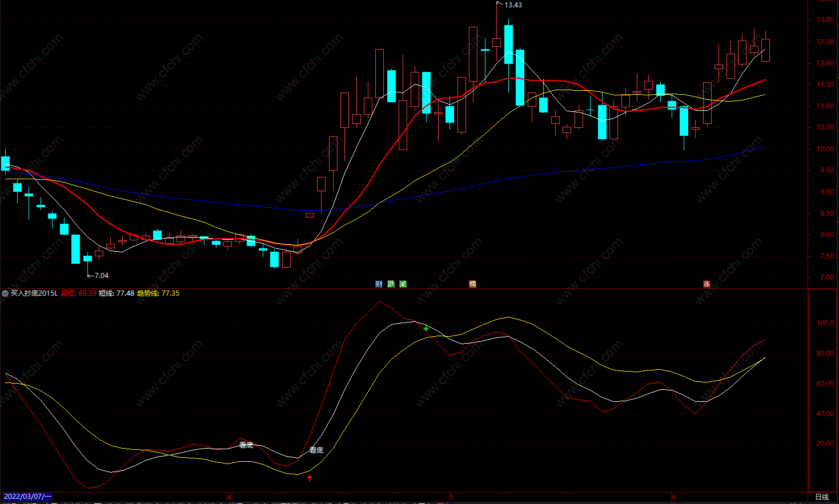Screen dimensions: 839x504
Task: Click the 9.50 price axis label
Action: (x=826, y=170)
